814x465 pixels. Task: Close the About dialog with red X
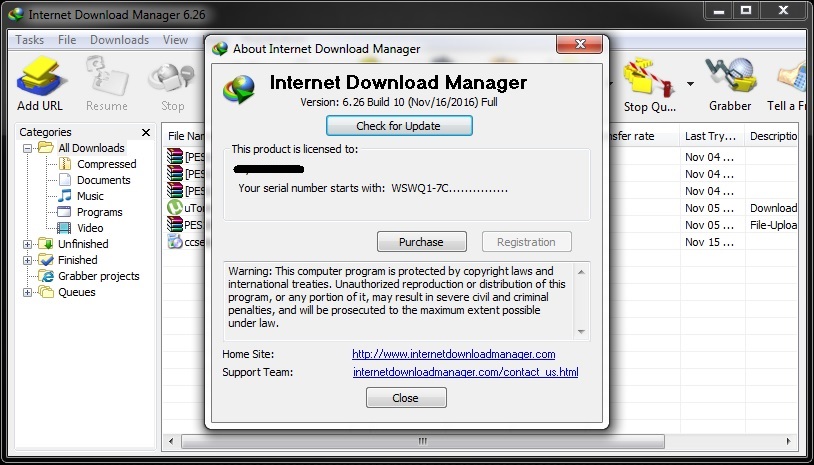click(x=580, y=44)
